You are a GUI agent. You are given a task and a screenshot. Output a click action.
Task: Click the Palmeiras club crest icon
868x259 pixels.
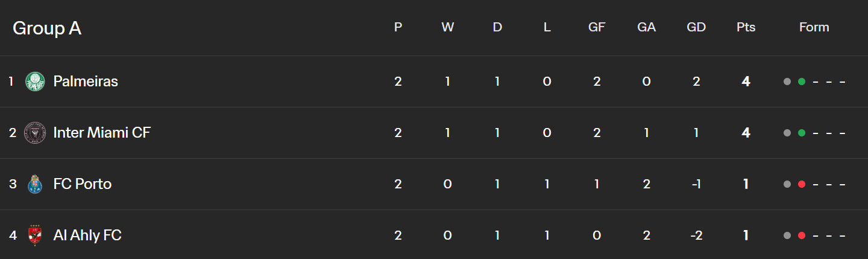pos(35,82)
